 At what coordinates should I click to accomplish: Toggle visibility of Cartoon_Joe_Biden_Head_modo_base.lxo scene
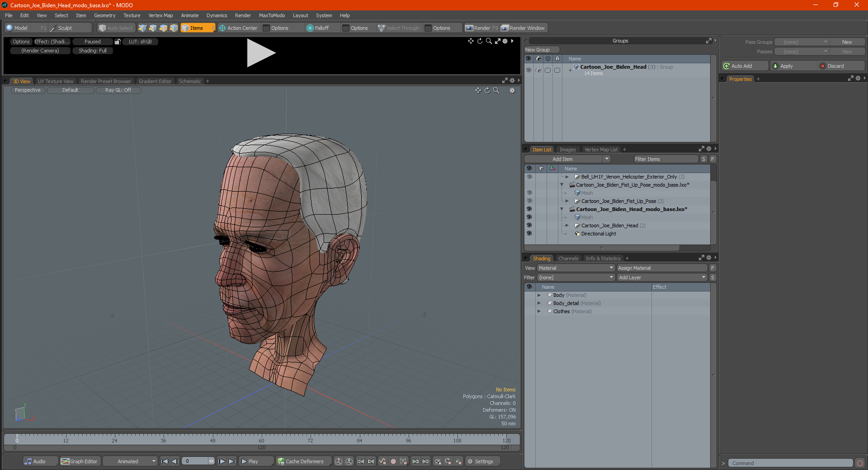(529, 209)
